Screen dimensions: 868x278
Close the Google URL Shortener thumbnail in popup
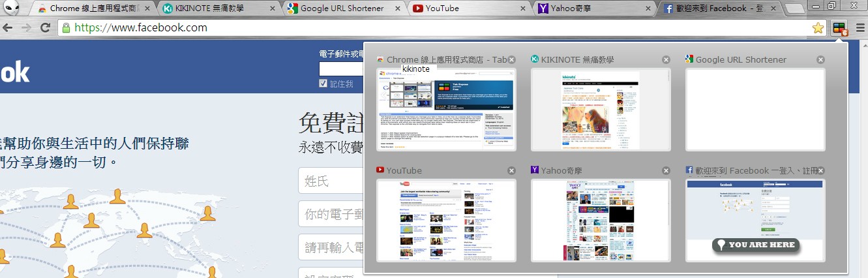tap(820, 59)
